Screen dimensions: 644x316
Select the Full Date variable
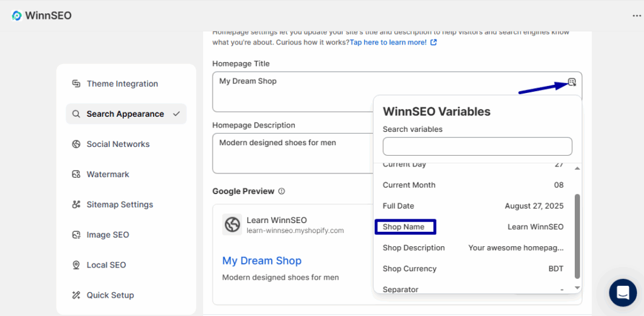tap(473, 206)
